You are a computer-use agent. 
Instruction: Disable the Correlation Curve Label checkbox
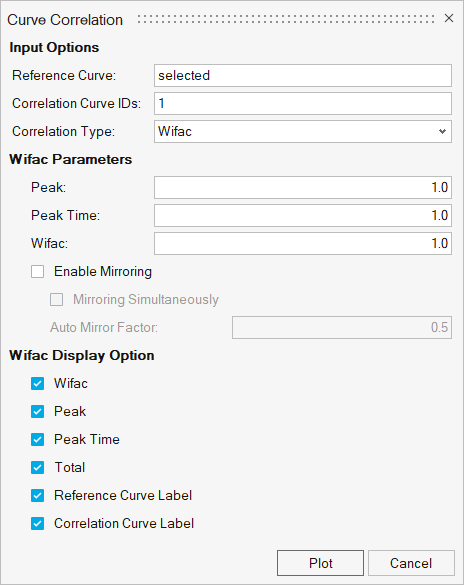[37, 523]
